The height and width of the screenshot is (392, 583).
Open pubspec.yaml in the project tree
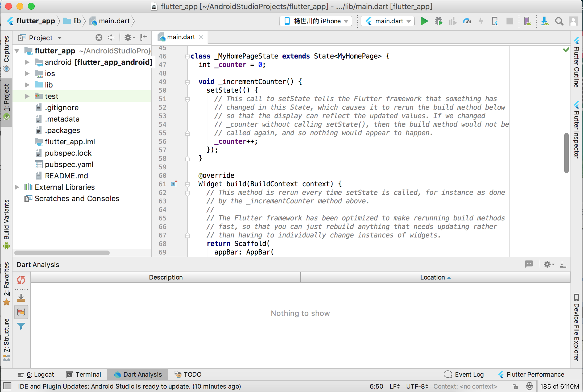69,164
